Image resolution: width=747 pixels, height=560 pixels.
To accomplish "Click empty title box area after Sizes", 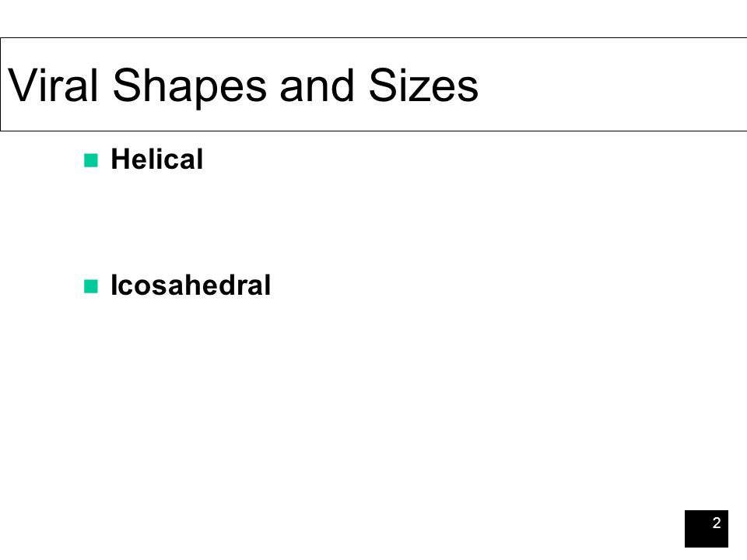I will 610,85.
